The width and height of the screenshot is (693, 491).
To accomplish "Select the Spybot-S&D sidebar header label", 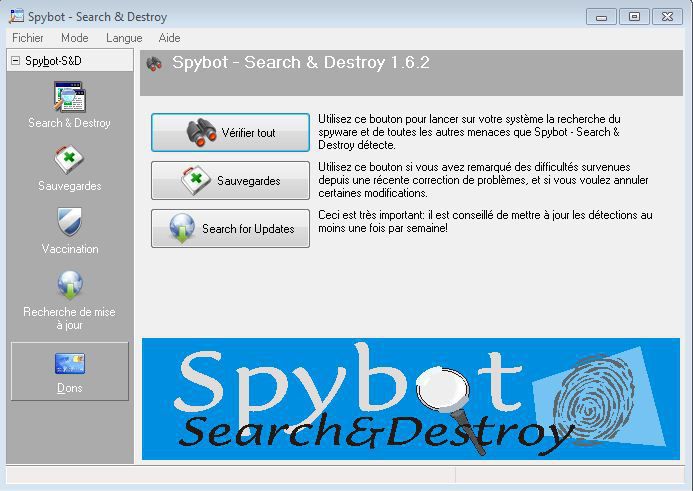I will 53,61.
